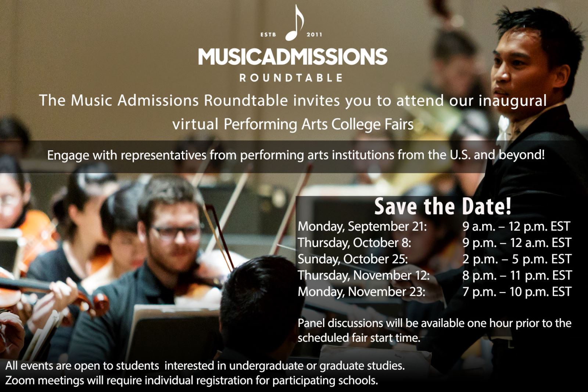Click the panel discussions notice text
The width and height of the screenshot is (588, 392).
434,330
